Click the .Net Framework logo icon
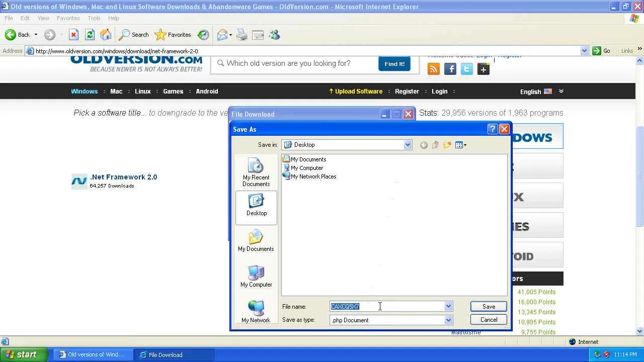The height and width of the screenshot is (362, 644). (79, 181)
